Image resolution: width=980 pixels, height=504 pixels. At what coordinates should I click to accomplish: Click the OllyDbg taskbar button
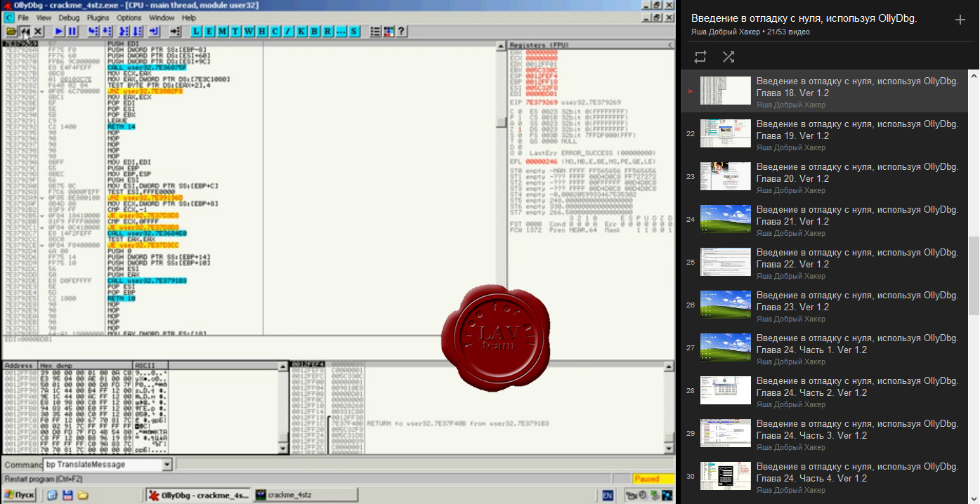[198, 496]
